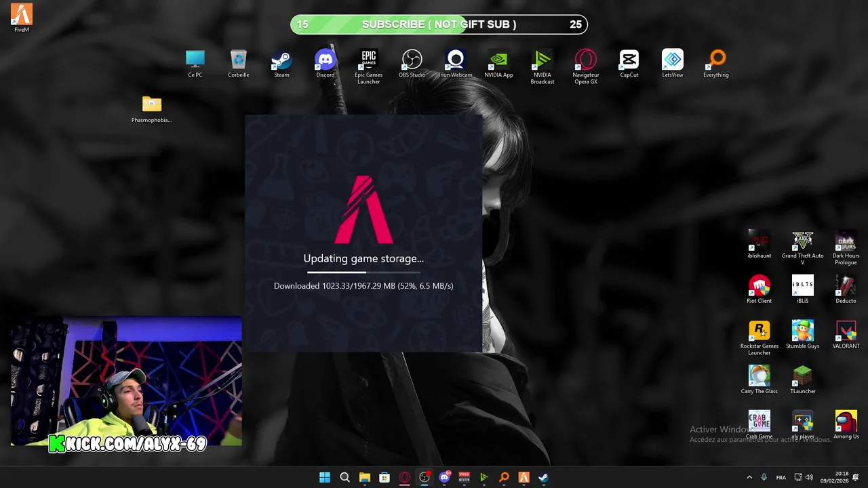
Task: Launch Grand Theft Auto V shortcut
Action: [802, 248]
